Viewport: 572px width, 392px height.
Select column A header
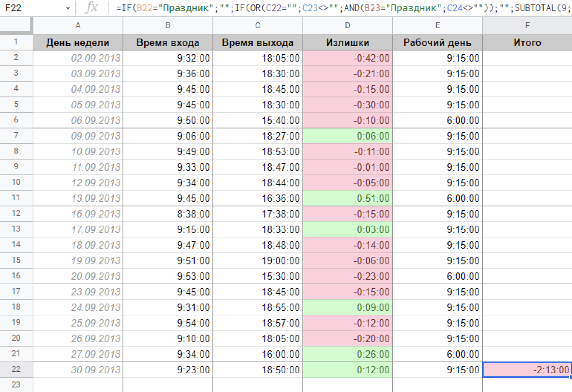(78, 26)
